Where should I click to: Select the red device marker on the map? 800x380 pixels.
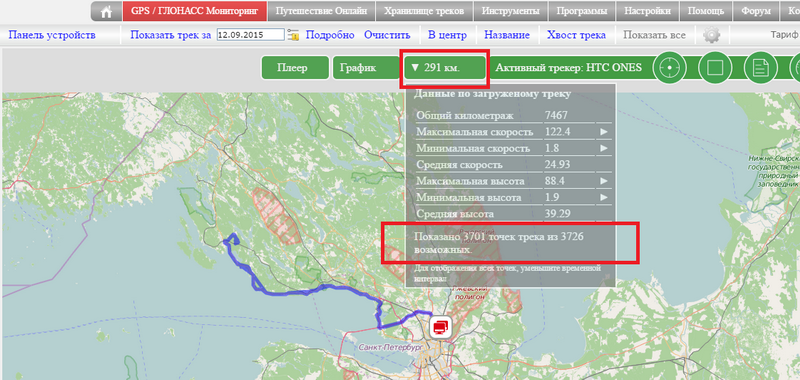(441, 325)
